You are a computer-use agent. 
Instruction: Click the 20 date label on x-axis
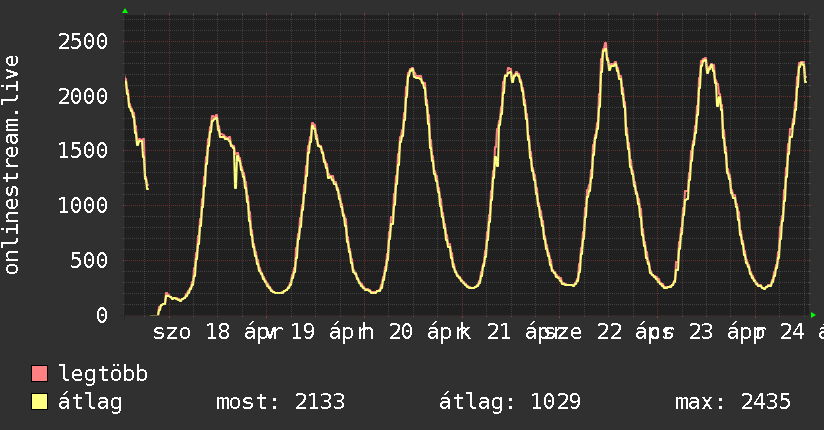[401, 332]
